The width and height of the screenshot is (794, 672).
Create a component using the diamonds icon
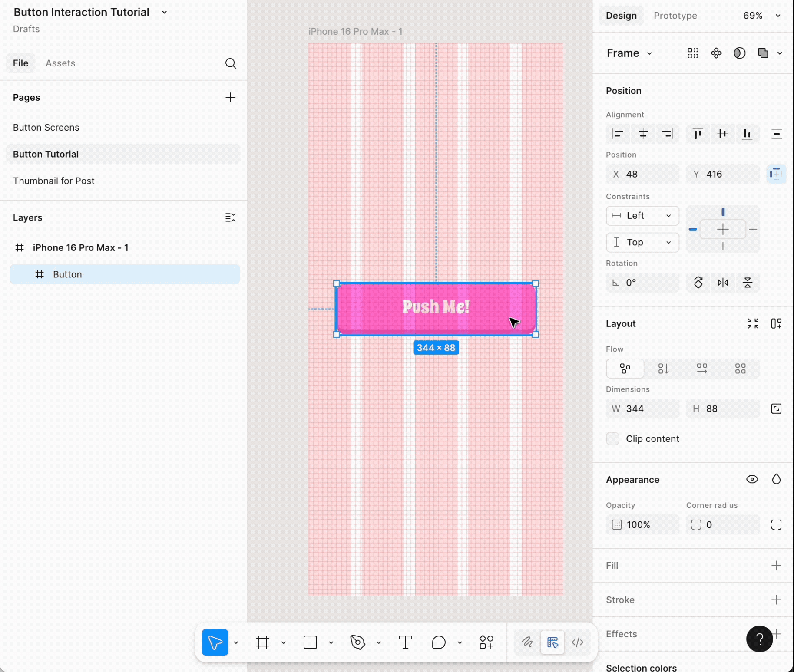point(716,53)
